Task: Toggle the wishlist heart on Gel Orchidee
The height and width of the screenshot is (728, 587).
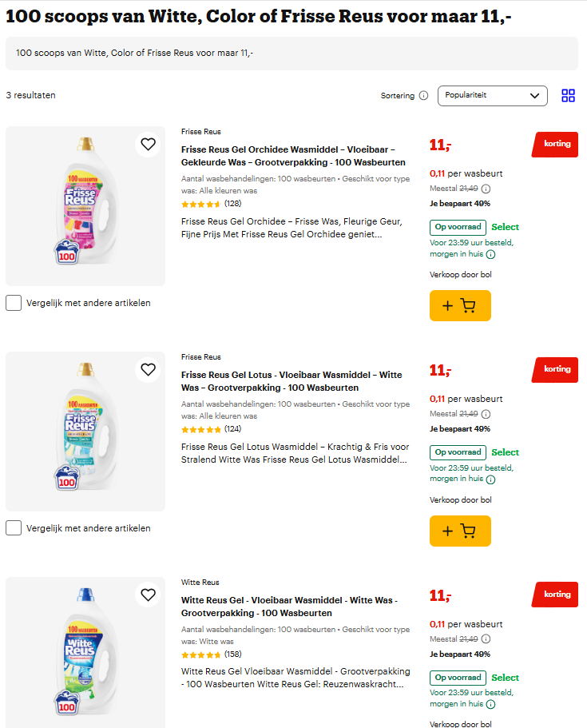Action: (148, 145)
